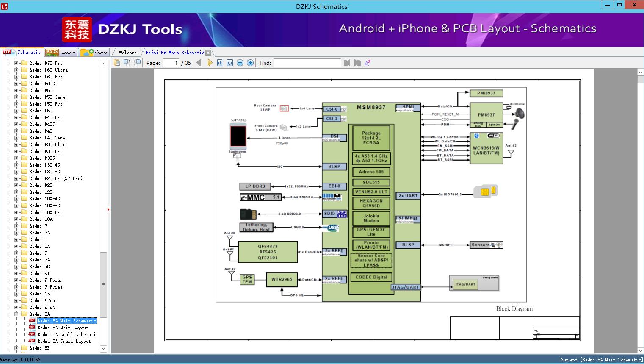Click the DZKJ app icon in title bar
This screenshot has height=364, width=644.
4,6
